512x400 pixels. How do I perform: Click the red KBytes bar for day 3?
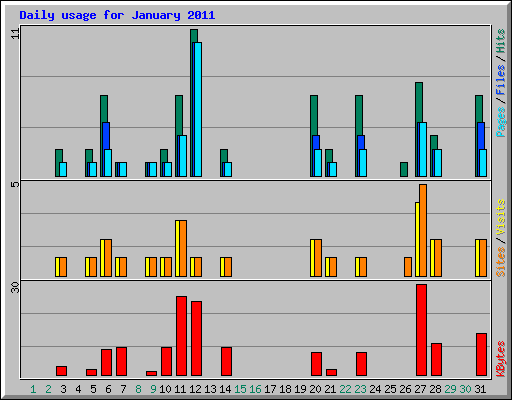61,371
